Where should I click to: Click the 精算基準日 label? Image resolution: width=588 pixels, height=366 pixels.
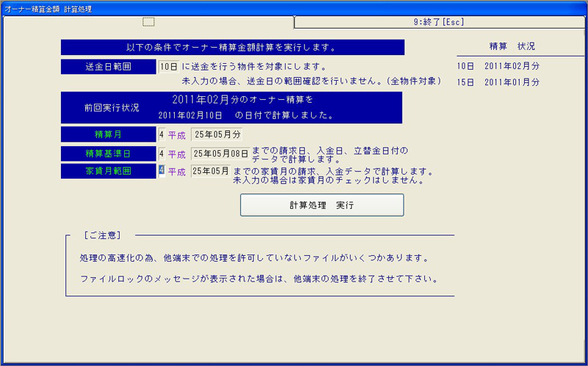coord(109,154)
